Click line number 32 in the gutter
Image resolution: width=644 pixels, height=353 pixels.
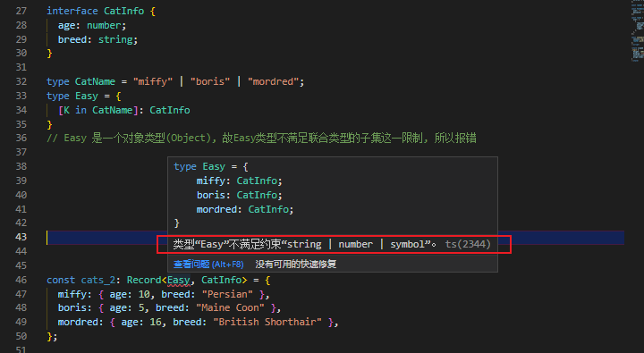coord(21,81)
